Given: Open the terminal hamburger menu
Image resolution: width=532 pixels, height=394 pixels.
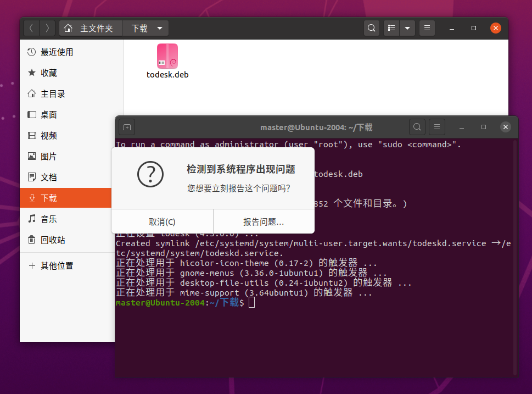Looking at the screenshot, I should (x=437, y=127).
